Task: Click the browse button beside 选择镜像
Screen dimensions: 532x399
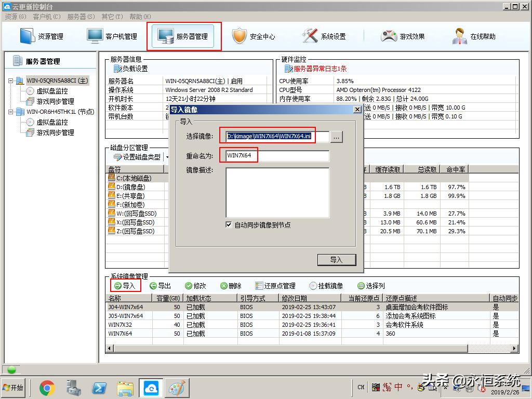Action: [x=337, y=137]
